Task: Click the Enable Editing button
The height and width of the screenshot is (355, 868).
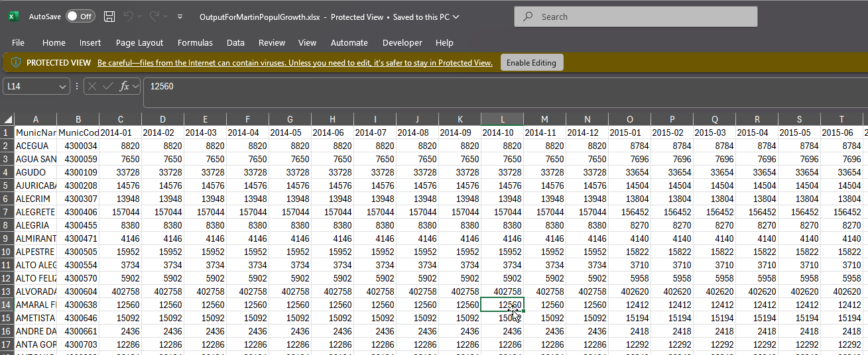Action: coord(532,62)
